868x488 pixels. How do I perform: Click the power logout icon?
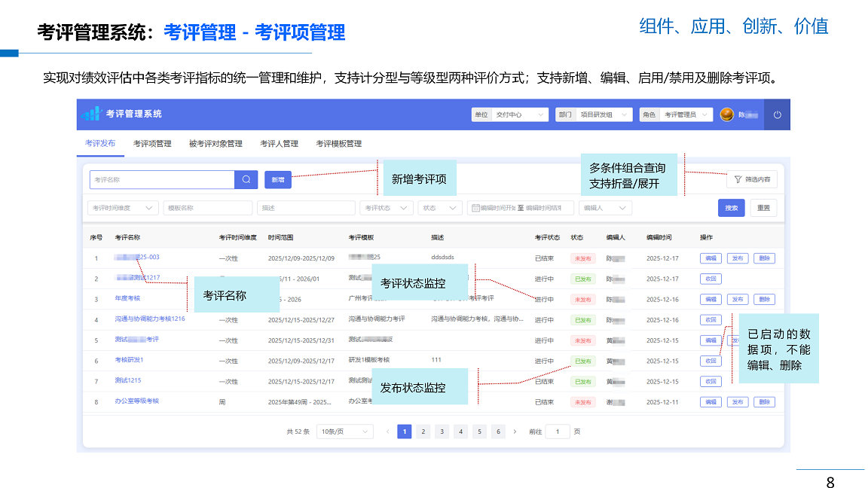tap(777, 115)
